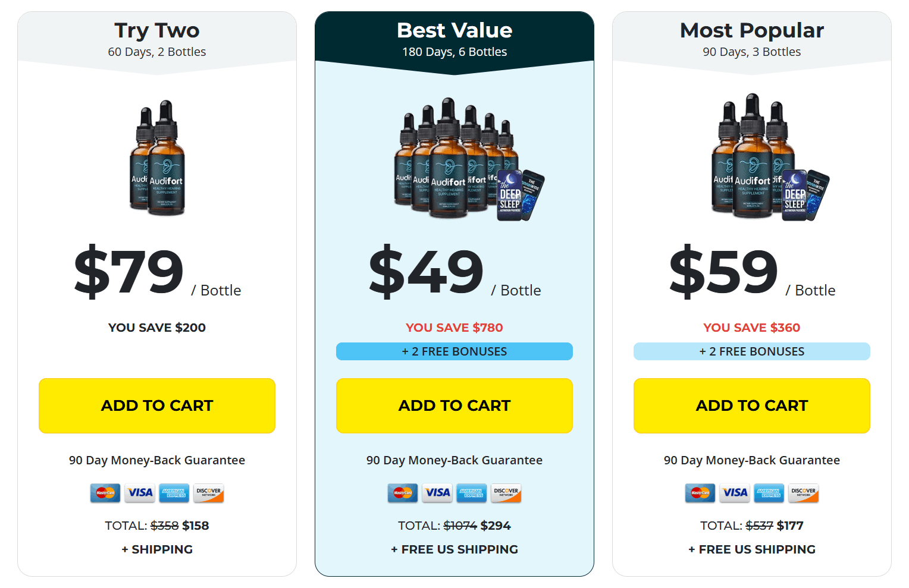
Task: Click the Mastercard icon under Most Popular
Action: coord(700,493)
